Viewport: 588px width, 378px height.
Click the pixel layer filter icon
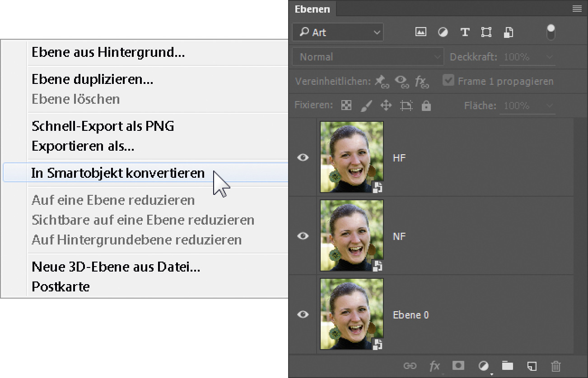[420, 32]
